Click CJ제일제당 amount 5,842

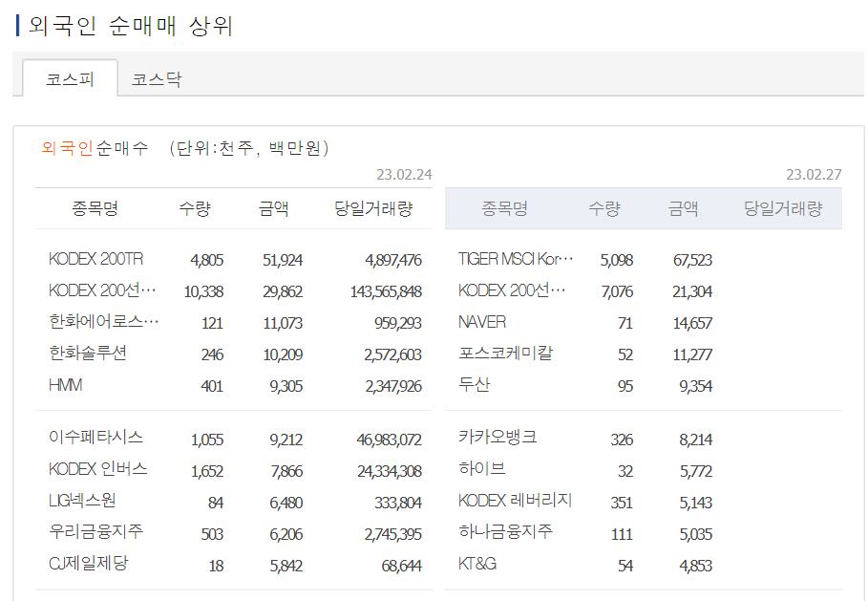[286, 566]
